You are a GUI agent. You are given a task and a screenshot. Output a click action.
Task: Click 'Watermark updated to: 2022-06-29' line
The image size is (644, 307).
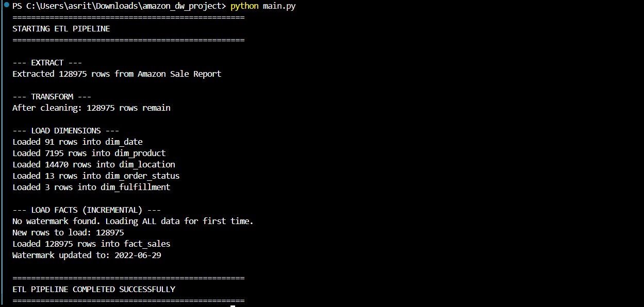(87, 255)
